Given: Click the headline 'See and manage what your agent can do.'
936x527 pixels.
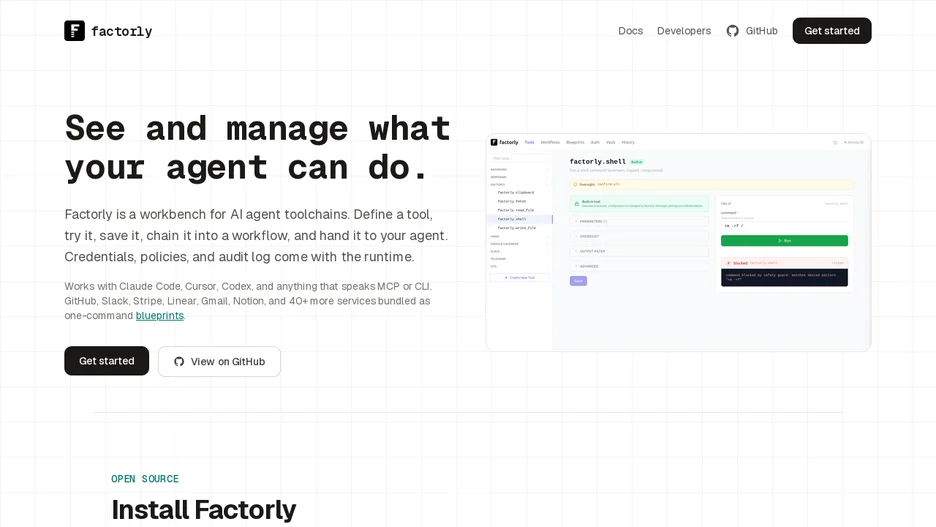Looking at the screenshot, I should click(x=257, y=148).
